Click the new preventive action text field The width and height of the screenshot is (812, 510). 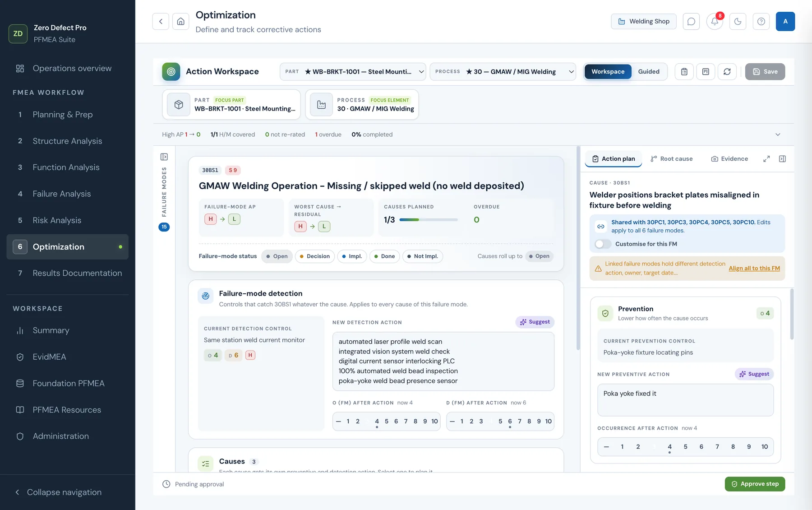(685, 400)
